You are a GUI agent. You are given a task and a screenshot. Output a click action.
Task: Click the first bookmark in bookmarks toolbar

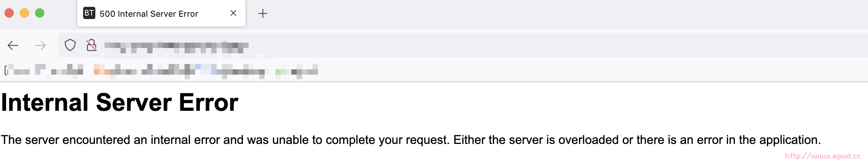click(18, 71)
